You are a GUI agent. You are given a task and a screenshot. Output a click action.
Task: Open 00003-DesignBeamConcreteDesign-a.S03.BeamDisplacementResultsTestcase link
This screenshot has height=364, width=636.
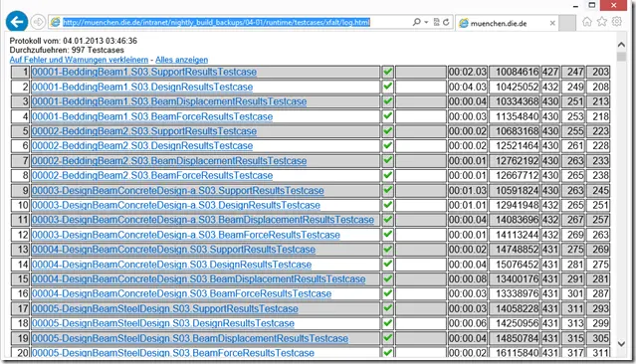point(203,220)
